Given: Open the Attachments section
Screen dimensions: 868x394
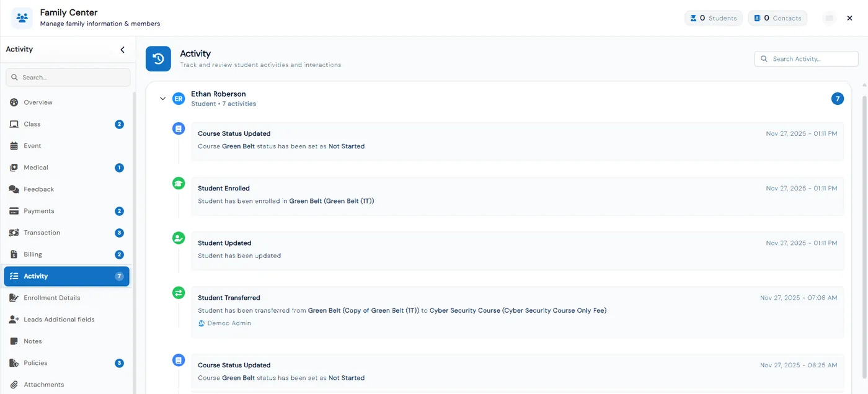Looking at the screenshot, I should (x=67, y=385).
